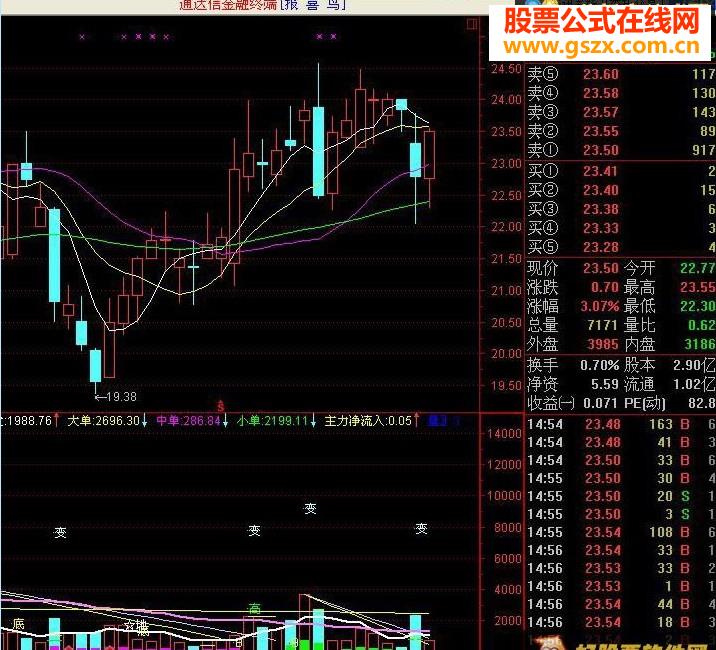Click the 卖② 23.55 ask row
The image size is (716, 650).
pyautogui.click(x=621, y=132)
